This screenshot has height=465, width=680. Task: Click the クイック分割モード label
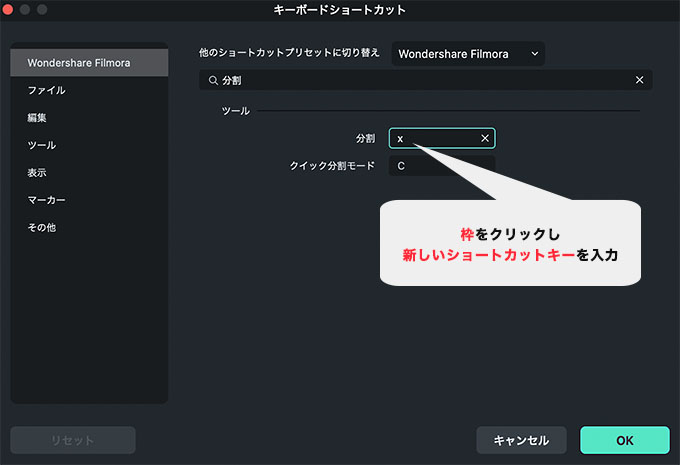(332, 166)
